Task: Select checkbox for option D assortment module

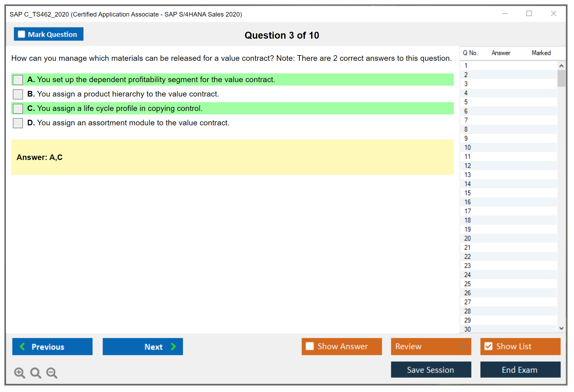Action: (x=18, y=123)
